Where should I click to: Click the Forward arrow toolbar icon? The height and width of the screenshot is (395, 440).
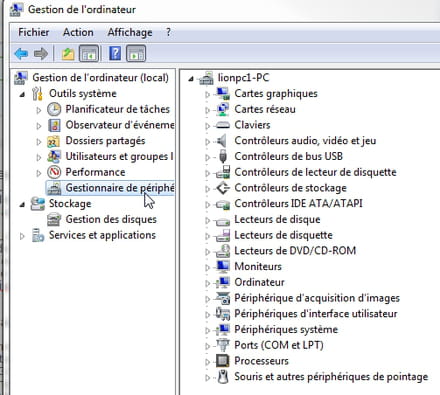[x=41, y=53]
